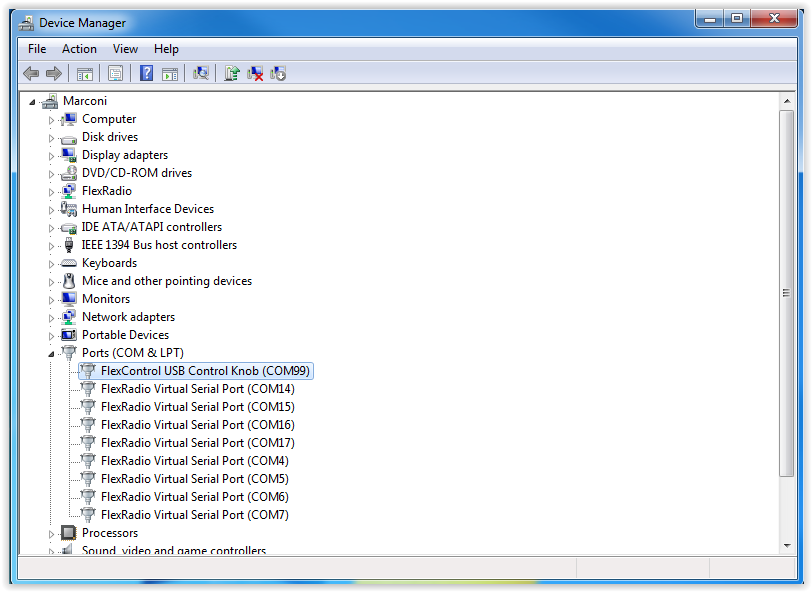Toggle the Show/Hide Console Tree toolbar icon

[x=85, y=74]
